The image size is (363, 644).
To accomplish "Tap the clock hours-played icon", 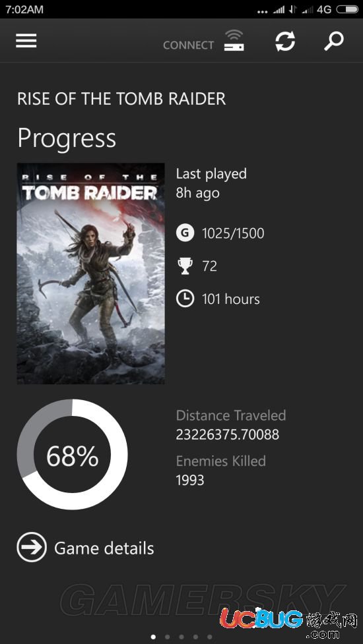I will [185, 299].
